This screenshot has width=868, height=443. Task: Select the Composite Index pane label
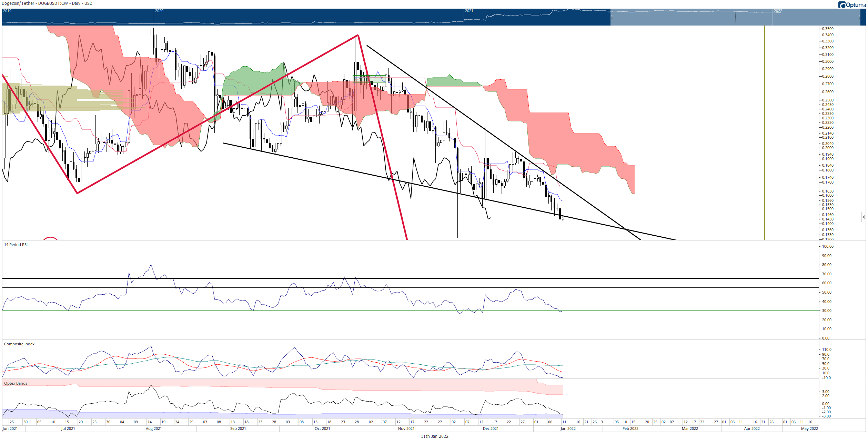tap(19, 344)
